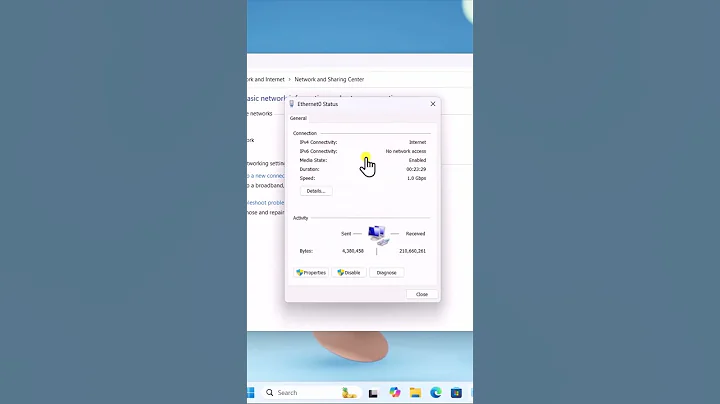Click the network computers activity icon

[x=379, y=235]
